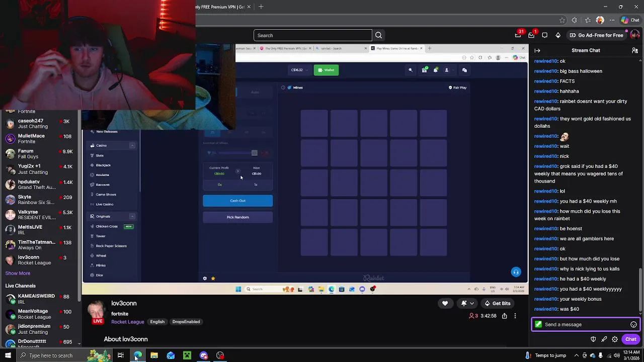Click the green sword chat identity badge
The height and width of the screenshot is (362, 644).
point(538,324)
